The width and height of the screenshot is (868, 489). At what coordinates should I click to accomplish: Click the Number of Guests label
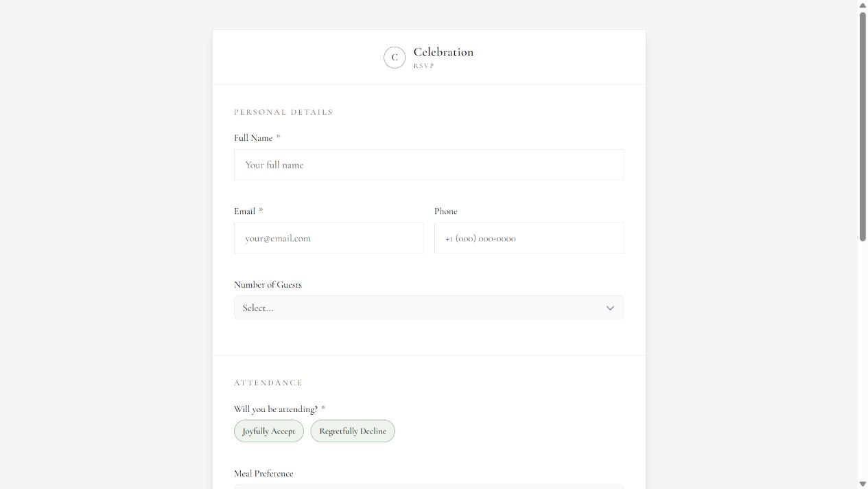268,284
